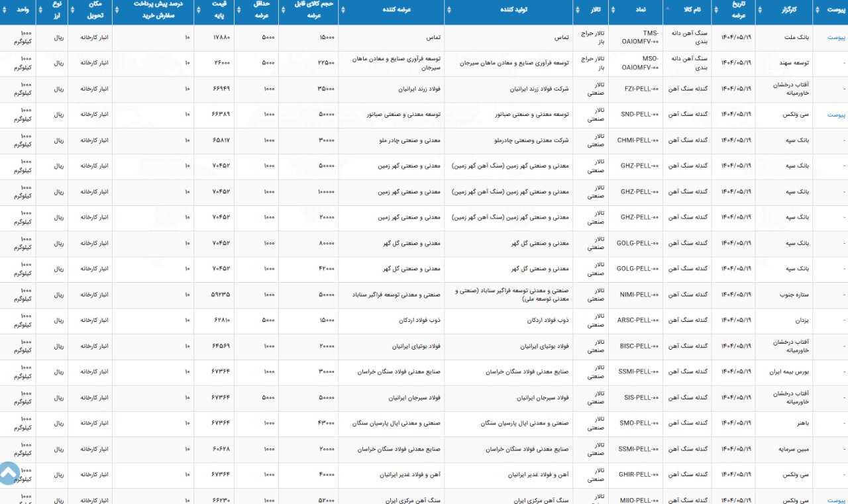Screen dimensions: 848x504
Task: Select offered volume ۴۳۰۰۰
Action: (x=326, y=423)
